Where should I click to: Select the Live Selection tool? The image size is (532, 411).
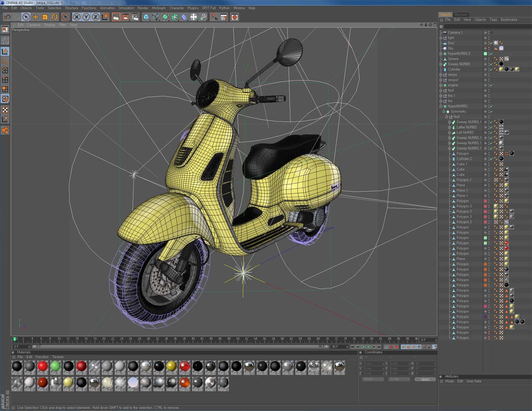[26, 17]
